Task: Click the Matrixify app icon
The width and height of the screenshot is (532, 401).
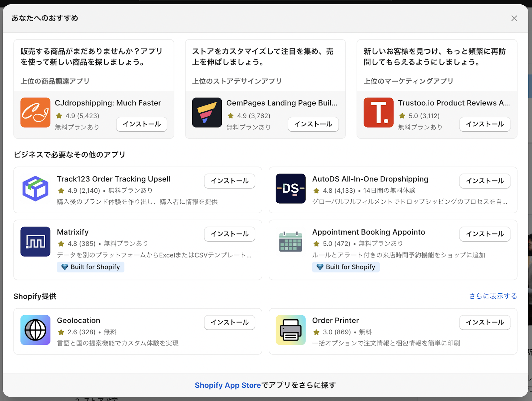Action: pos(35,242)
